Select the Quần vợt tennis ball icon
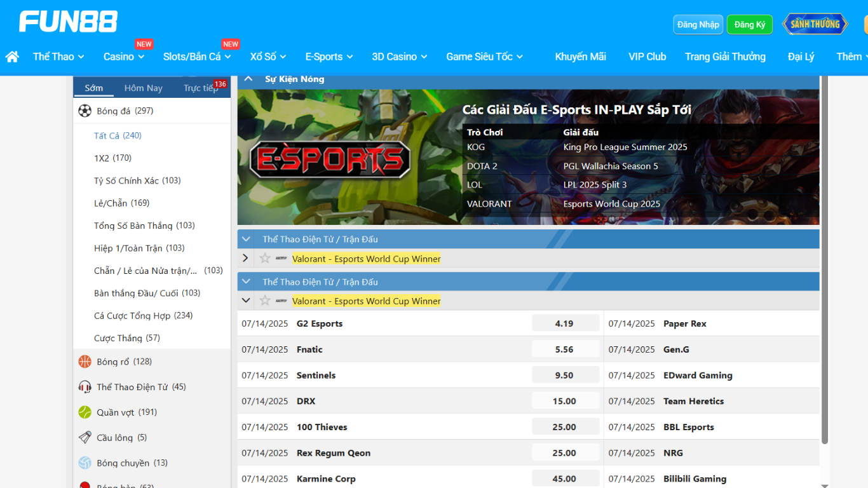The height and width of the screenshot is (488, 868). (x=85, y=412)
